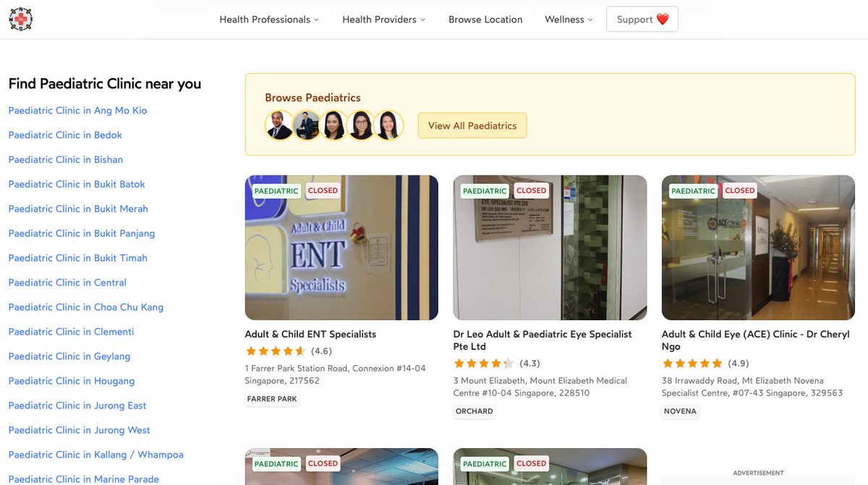
Task: Click Adult & Child Eye (ACE) Clinic title
Action: tap(756, 340)
